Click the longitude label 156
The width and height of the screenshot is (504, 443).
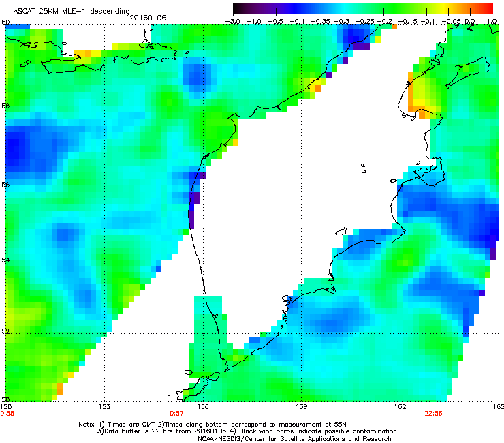tap(203, 407)
